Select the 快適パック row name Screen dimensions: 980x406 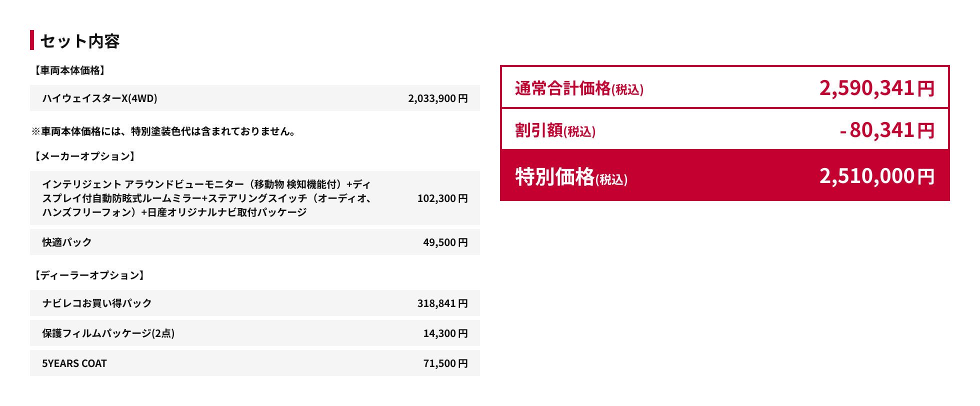67,242
